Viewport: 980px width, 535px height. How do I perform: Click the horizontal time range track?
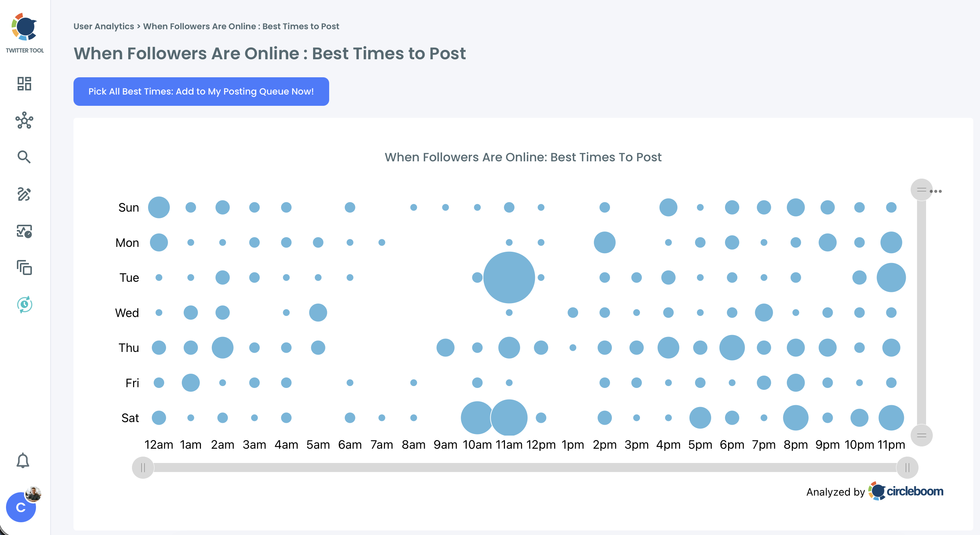[x=525, y=467]
